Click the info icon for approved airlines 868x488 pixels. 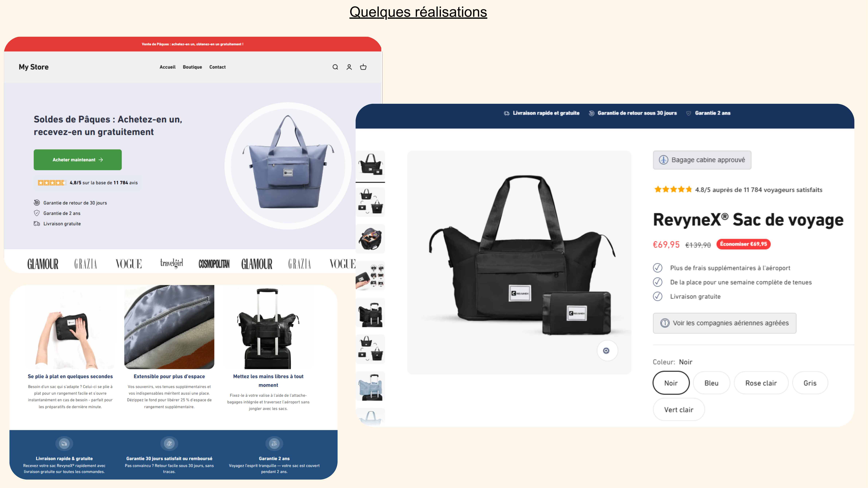pos(664,323)
